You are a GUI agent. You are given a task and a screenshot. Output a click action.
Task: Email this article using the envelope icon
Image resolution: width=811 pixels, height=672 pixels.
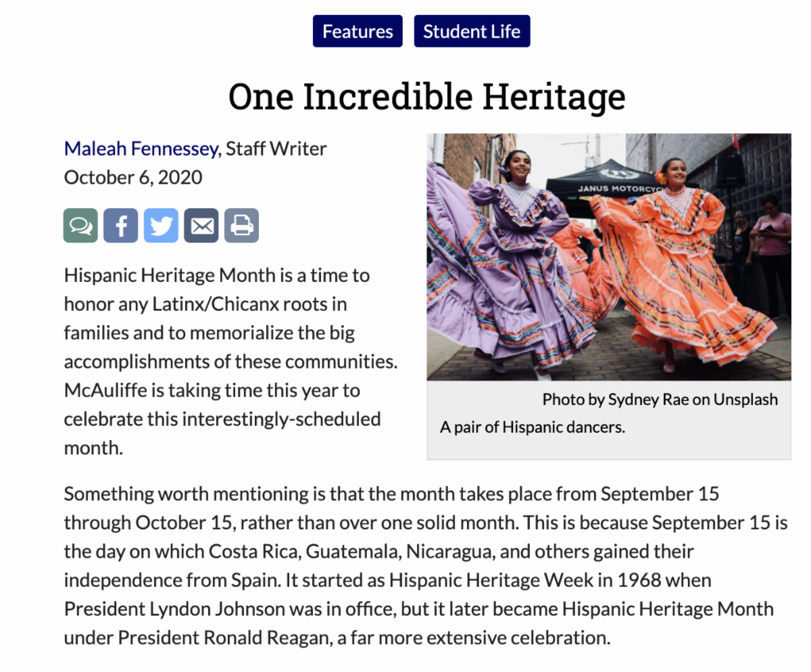tap(201, 225)
